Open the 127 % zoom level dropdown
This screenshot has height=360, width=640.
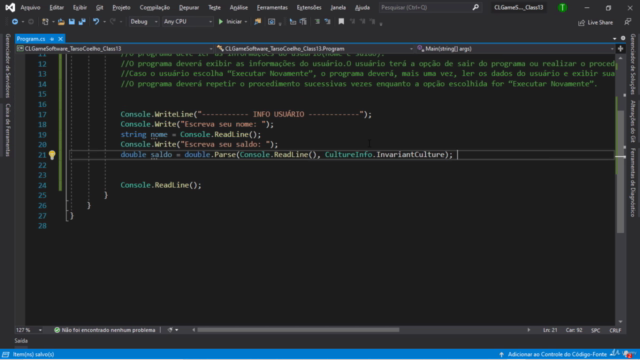(29, 330)
